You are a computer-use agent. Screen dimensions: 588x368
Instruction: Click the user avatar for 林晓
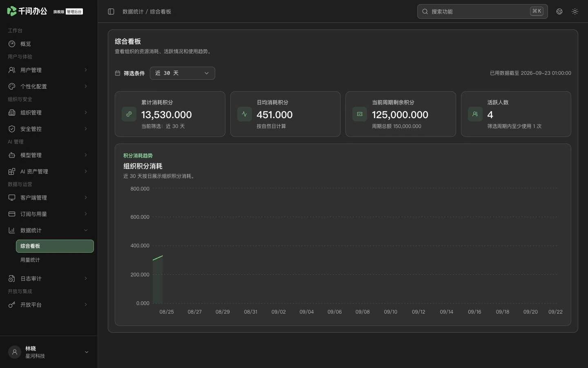point(15,352)
